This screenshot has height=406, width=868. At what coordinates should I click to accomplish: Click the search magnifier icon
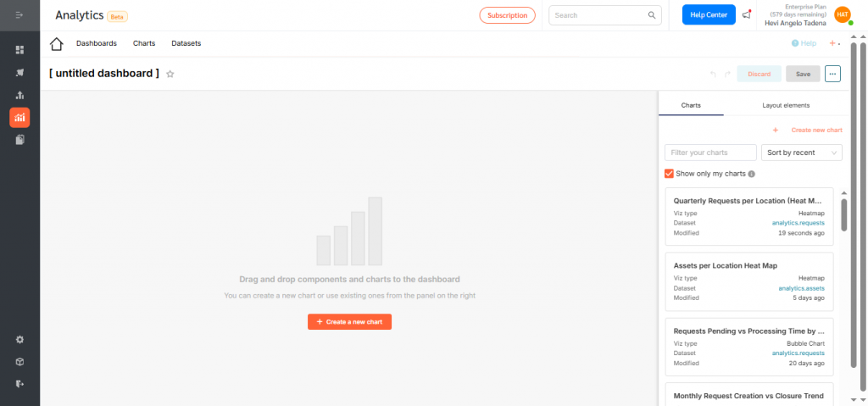pos(652,15)
